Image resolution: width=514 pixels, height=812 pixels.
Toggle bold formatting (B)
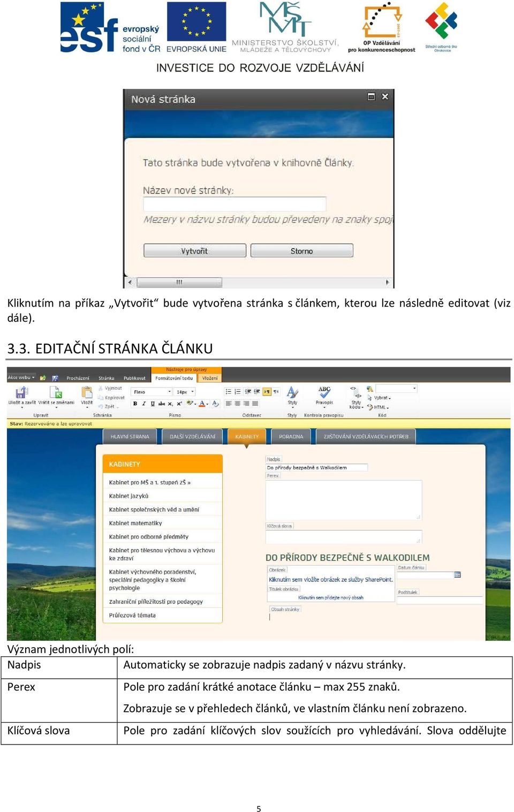(x=135, y=404)
